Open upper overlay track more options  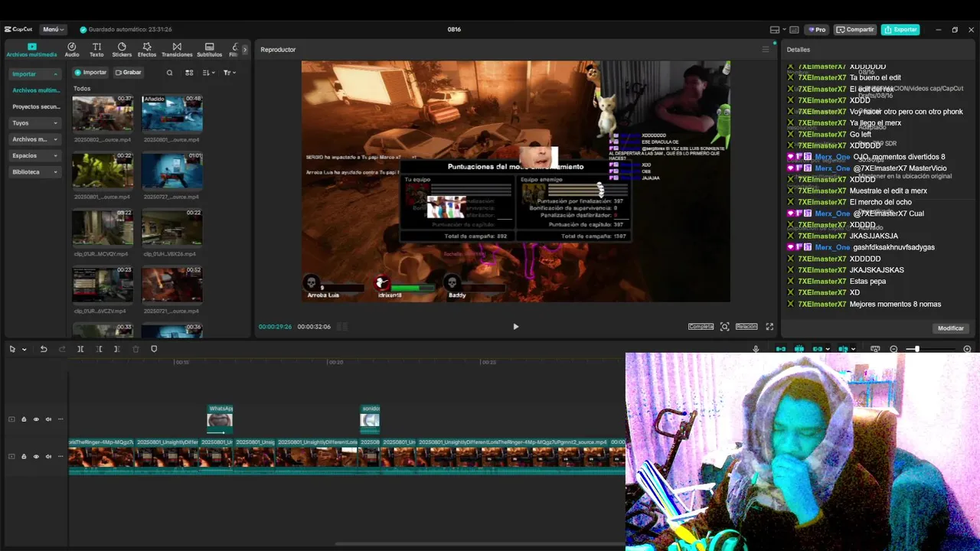pyautogui.click(x=60, y=419)
